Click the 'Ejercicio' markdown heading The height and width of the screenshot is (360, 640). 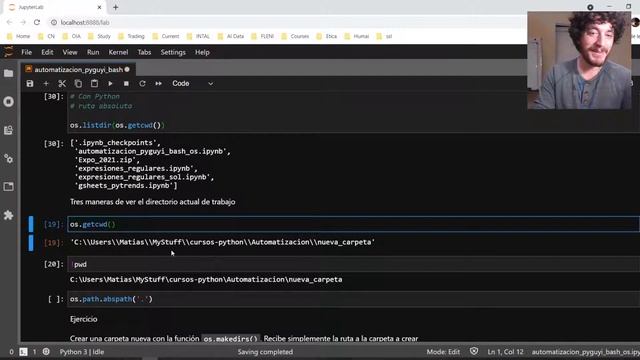[83, 319]
